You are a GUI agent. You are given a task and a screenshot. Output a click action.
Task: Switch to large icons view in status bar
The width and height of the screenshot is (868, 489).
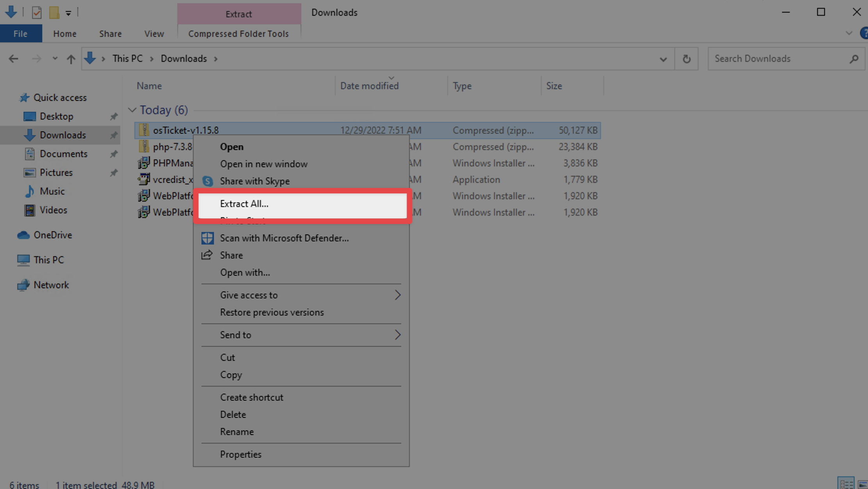(863, 484)
